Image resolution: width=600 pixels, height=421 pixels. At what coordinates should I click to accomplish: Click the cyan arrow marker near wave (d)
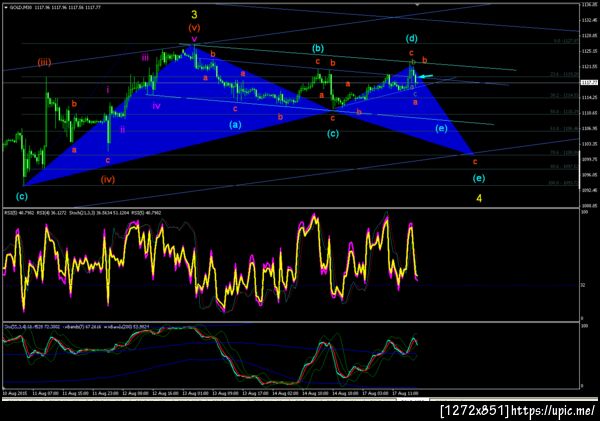point(426,77)
